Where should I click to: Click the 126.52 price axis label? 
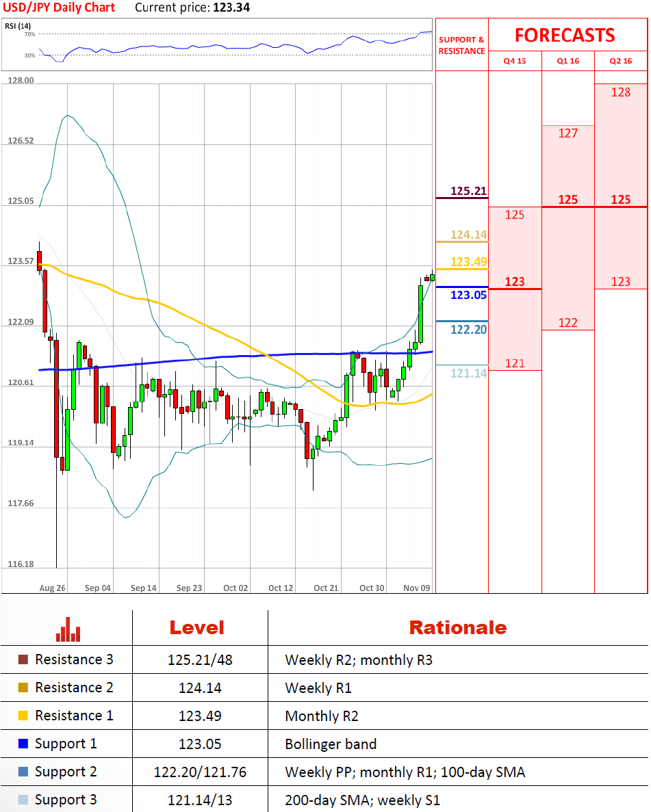click(21, 141)
